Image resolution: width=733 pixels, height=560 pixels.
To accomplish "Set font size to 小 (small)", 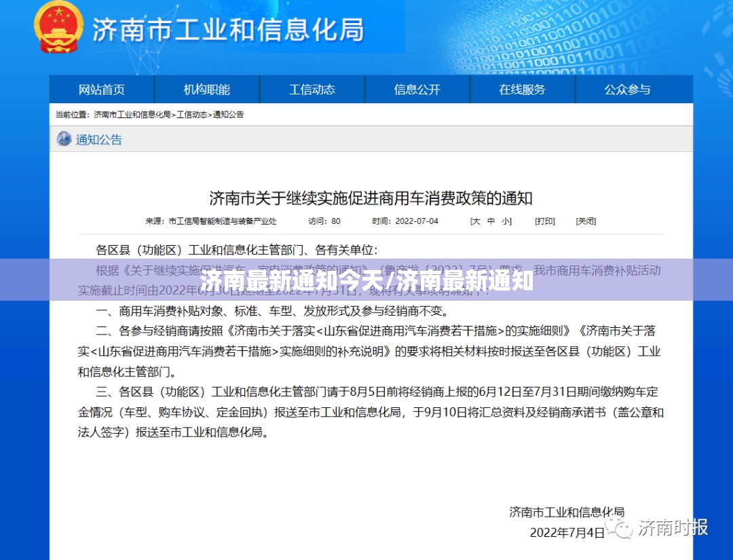I will coord(506,221).
